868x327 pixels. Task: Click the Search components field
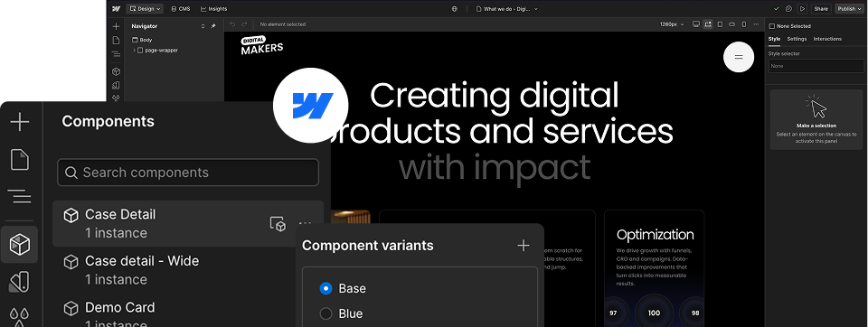pyautogui.click(x=188, y=173)
